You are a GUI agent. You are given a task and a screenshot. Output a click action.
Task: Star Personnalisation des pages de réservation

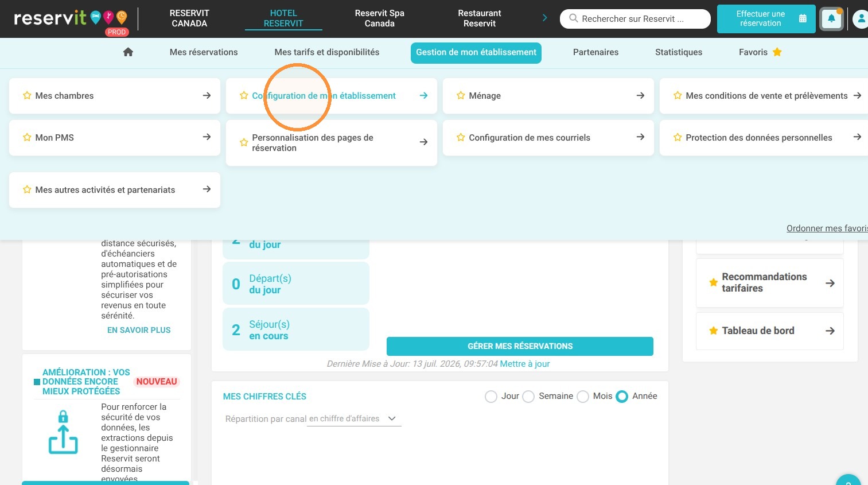pyautogui.click(x=244, y=143)
